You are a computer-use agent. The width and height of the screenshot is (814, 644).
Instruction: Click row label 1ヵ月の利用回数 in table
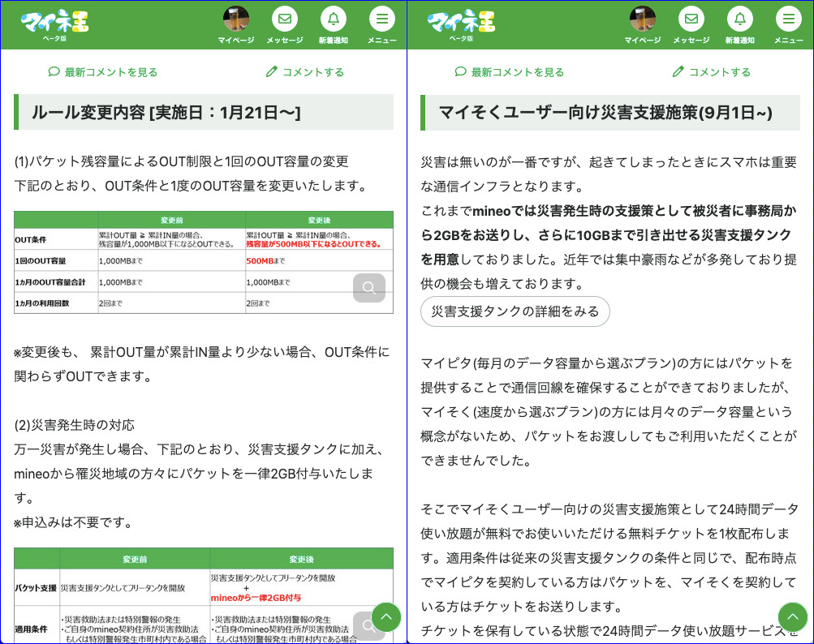42,303
